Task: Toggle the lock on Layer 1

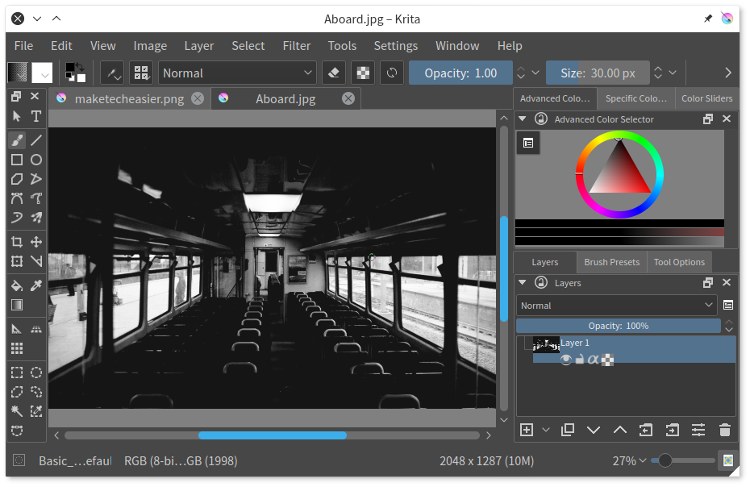Action: [x=579, y=359]
